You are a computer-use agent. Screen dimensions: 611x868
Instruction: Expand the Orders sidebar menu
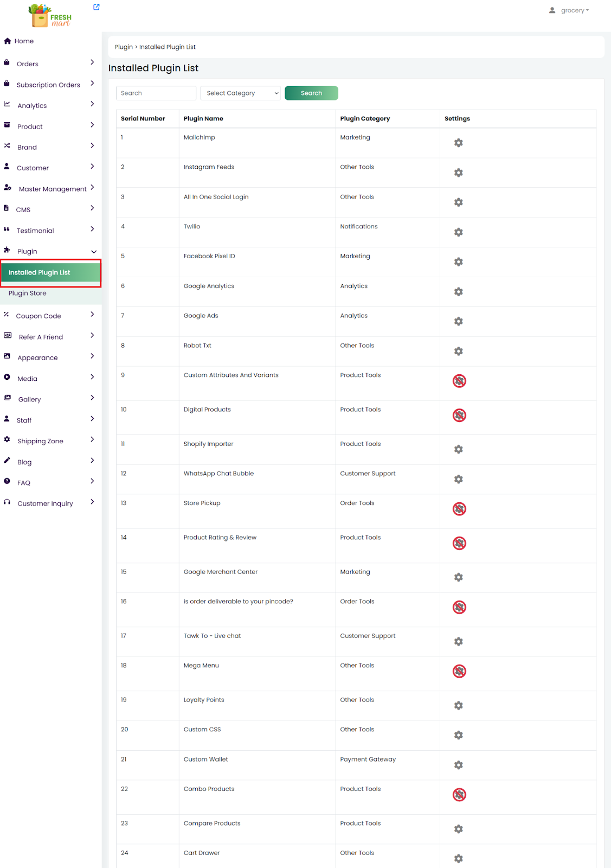coord(49,63)
